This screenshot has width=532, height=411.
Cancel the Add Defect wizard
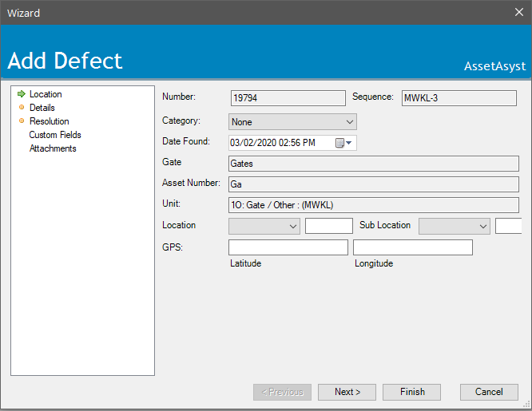(x=489, y=392)
